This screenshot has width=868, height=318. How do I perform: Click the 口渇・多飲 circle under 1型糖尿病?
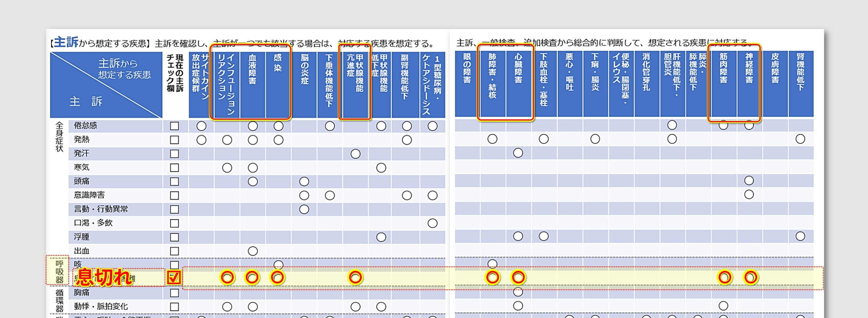[x=432, y=223]
